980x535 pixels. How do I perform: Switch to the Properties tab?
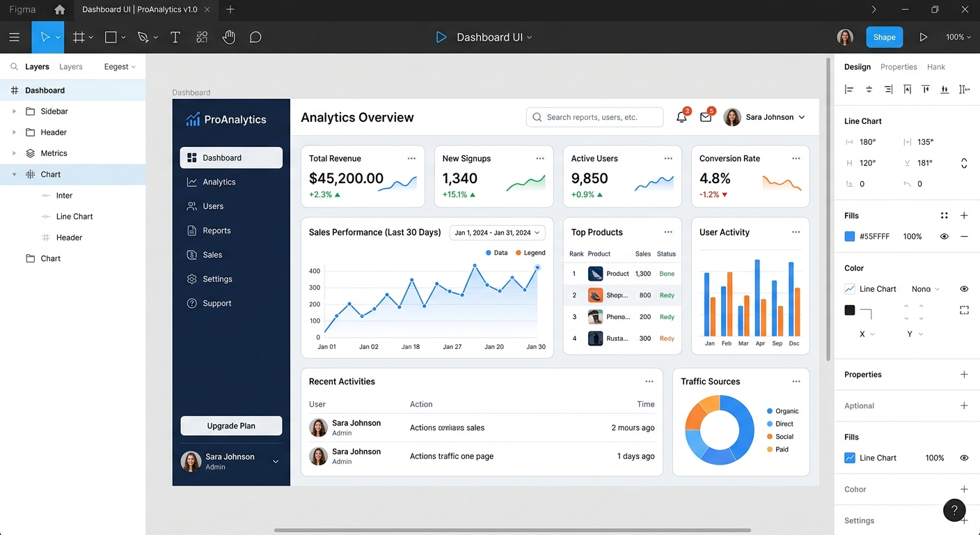(x=899, y=67)
